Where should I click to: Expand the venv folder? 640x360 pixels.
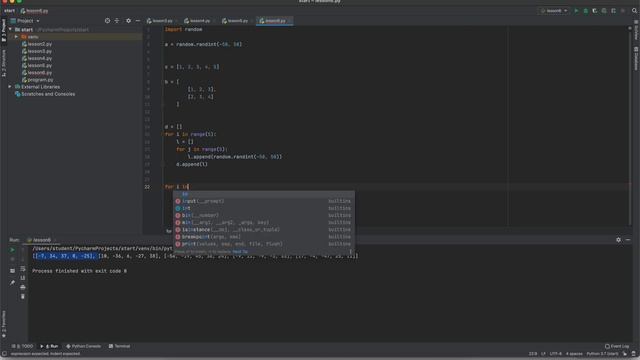pos(16,37)
